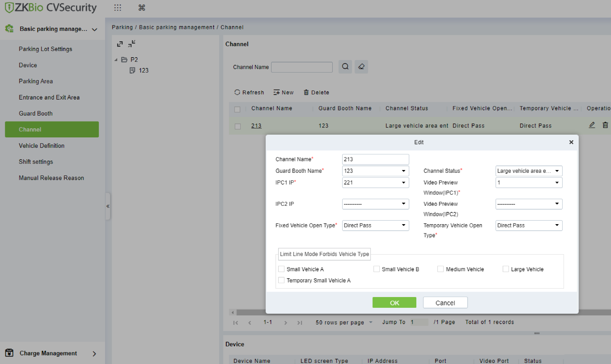
Task: Click the collapse all tree icon
Action: pos(131,44)
